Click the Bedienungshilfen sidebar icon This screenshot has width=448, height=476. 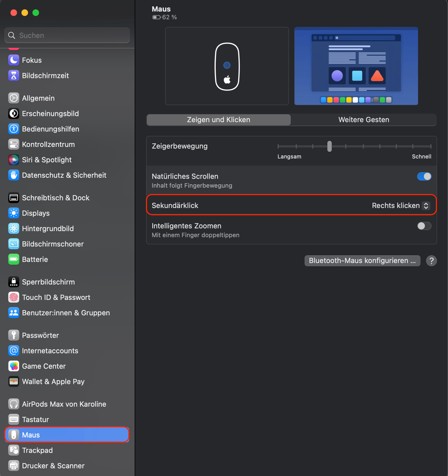(14, 129)
